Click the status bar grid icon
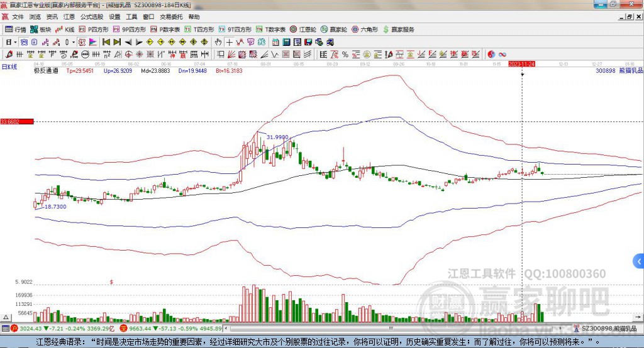644x348 pixels. point(5,329)
